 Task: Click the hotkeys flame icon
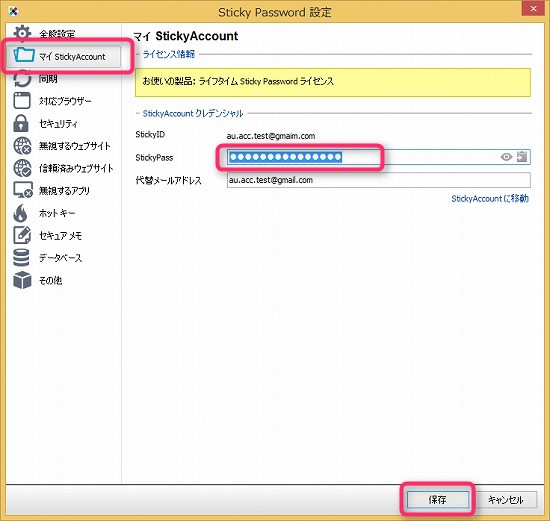20,213
